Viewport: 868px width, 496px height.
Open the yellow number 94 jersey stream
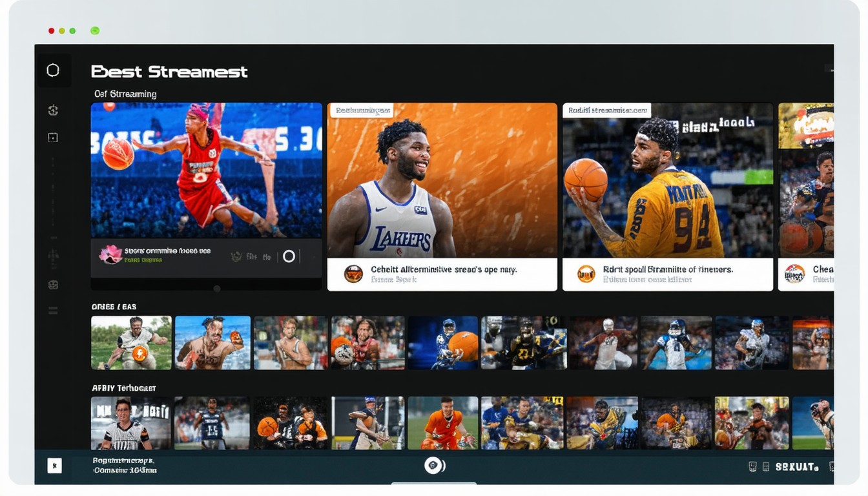point(667,181)
